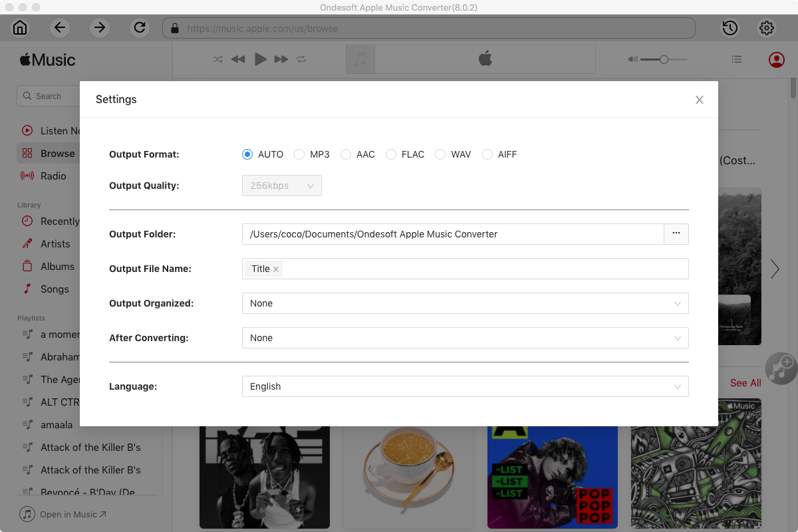Select Browse in the sidebar
The height and width of the screenshot is (532, 798).
(x=48, y=154)
